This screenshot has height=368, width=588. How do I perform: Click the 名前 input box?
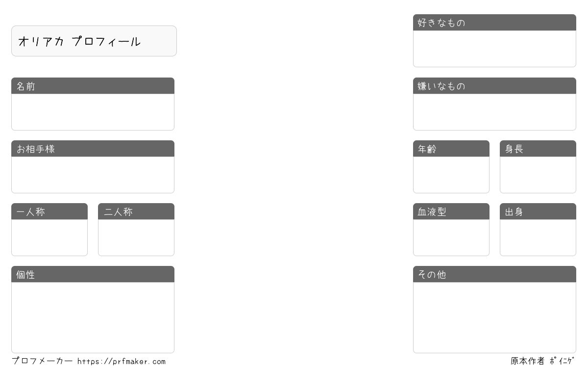pos(93,112)
